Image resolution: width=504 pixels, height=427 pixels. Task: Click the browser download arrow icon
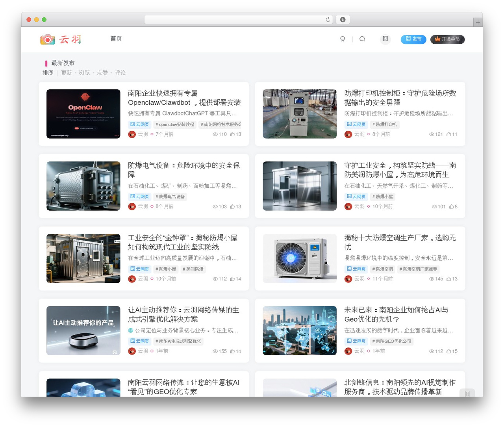point(343,19)
